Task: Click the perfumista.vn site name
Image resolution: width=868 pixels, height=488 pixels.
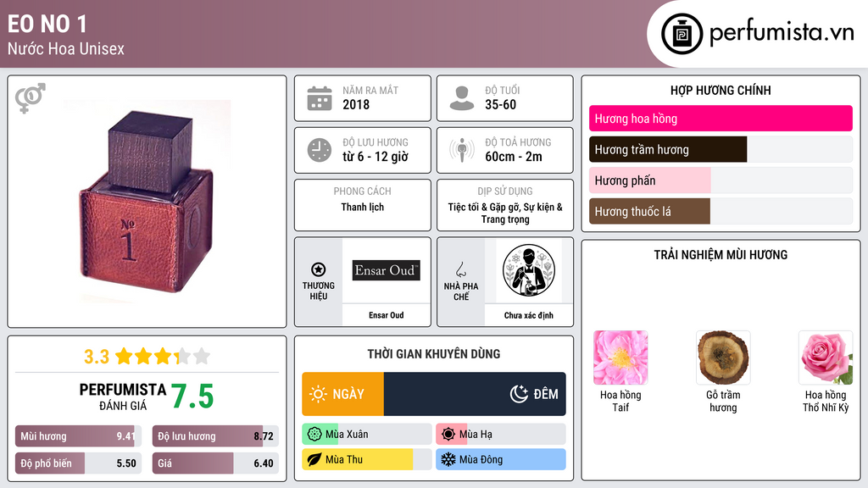Action: (782, 33)
